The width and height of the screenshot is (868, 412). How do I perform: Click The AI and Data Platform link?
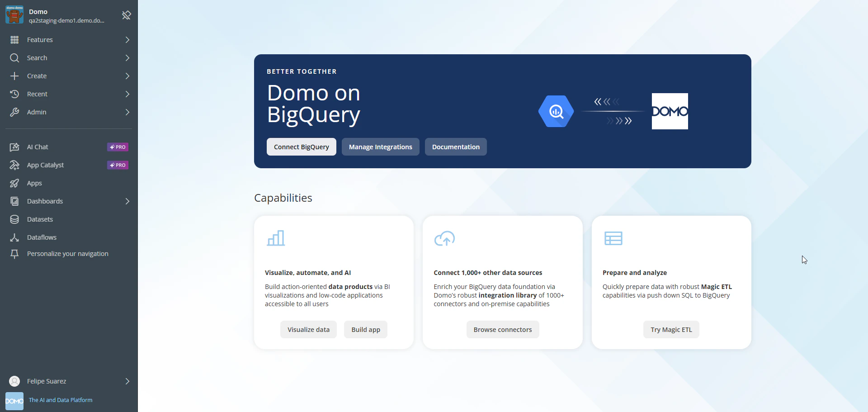tap(61, 400)
